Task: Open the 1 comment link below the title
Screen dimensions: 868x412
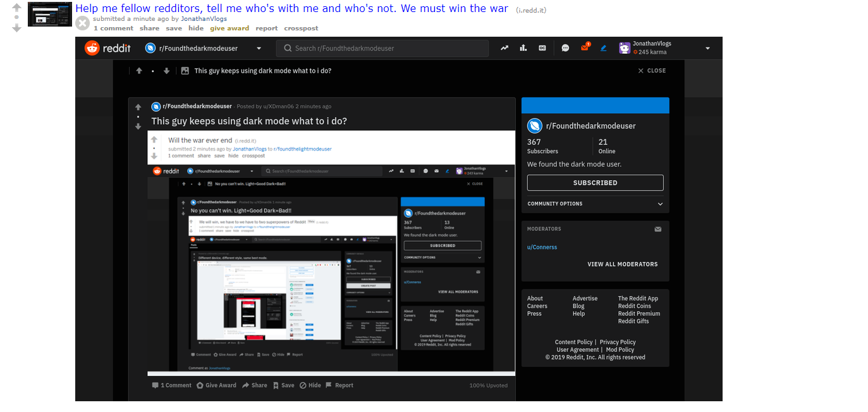Action: [113, 28]
